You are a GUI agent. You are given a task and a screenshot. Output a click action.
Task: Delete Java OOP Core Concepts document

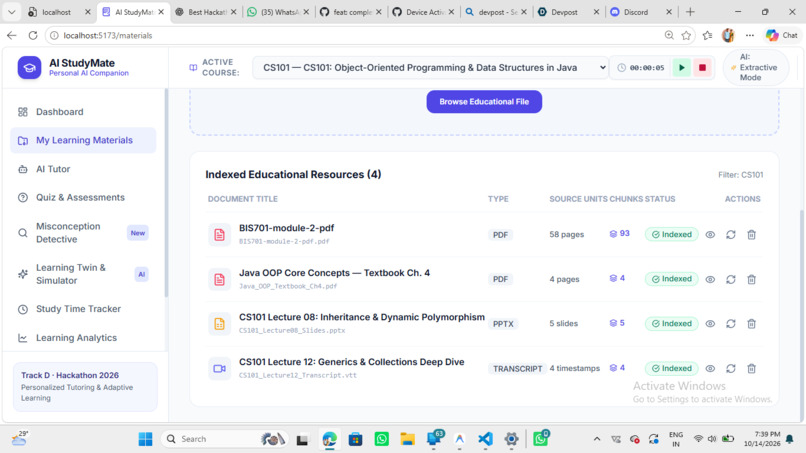(751, 279)
